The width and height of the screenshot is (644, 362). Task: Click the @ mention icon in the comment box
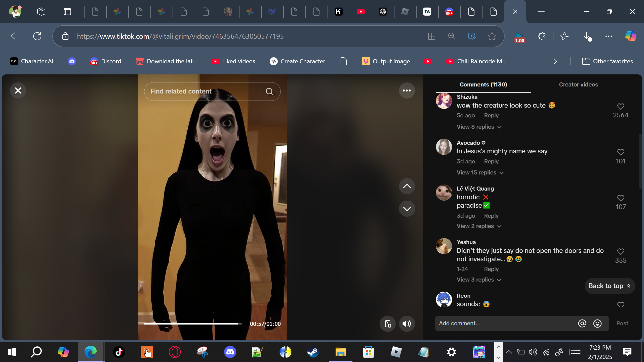(582, 324)
